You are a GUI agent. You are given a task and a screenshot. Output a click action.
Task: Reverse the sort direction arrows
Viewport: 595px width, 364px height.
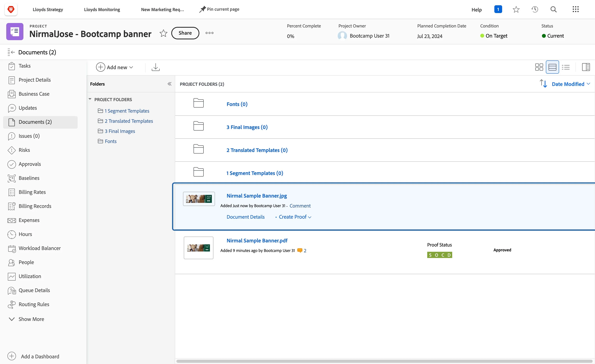(543, 84)
